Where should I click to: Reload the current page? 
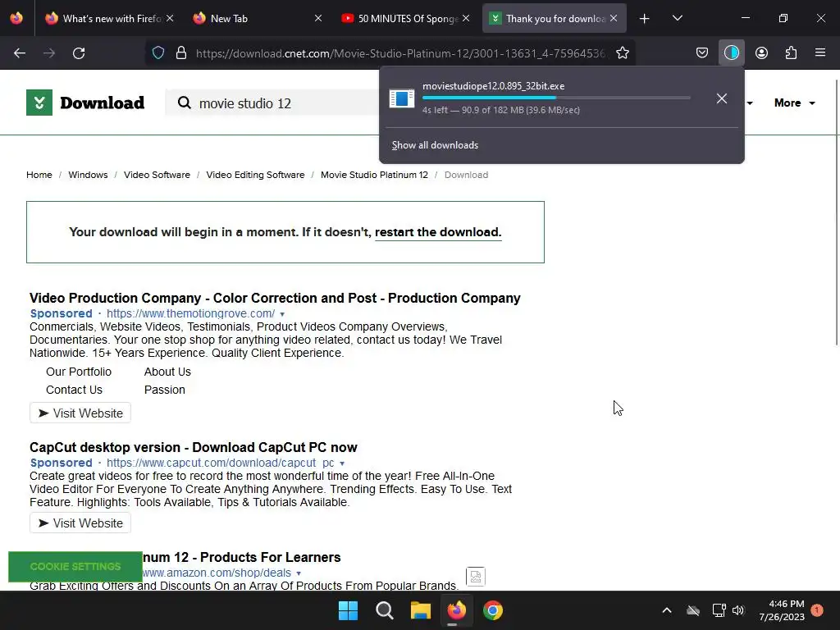point(79,53)
